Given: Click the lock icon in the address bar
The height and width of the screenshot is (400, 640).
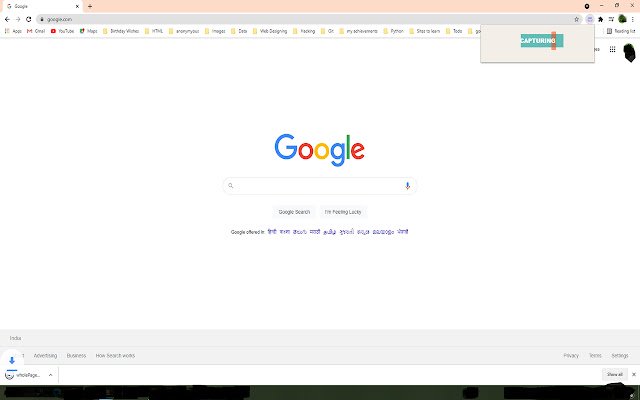Looking at the screenshot, I should [x=42, y=19].
